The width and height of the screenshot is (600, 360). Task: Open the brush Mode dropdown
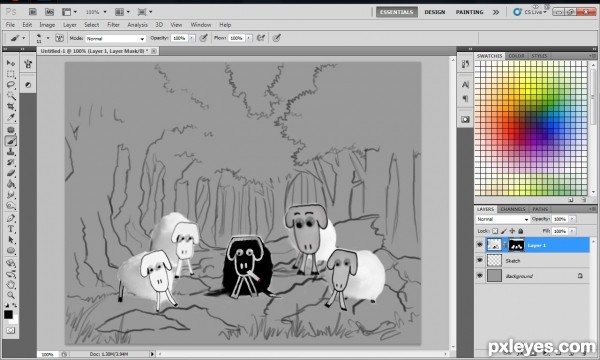(116, 38)
